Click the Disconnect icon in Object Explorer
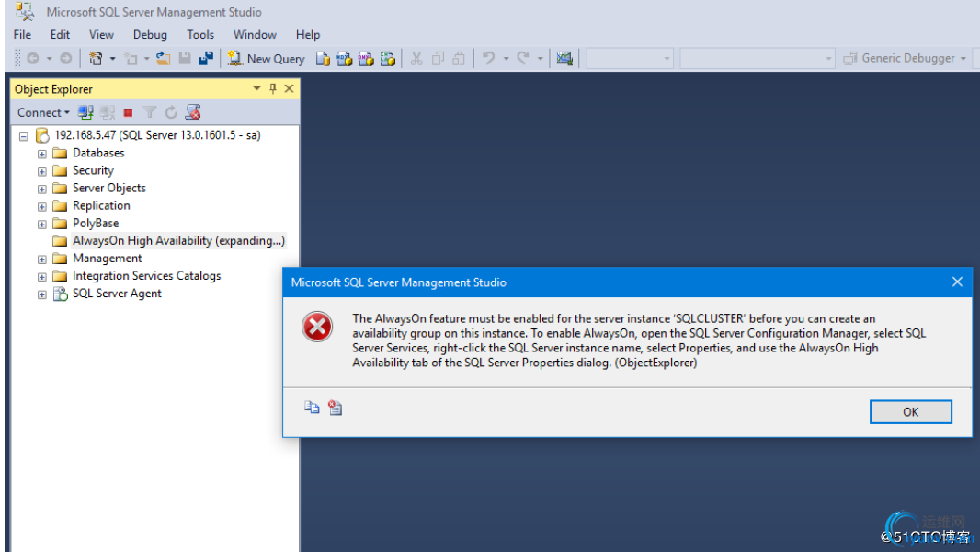Image resolution: width=980 pixels, height=553 pixels. [x=108, y=112]
